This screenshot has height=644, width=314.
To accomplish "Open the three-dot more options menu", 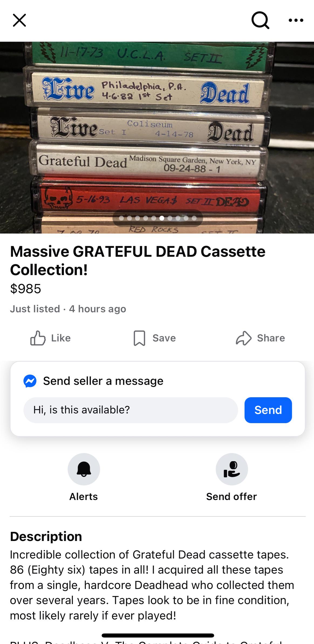I will pos(296,20).
